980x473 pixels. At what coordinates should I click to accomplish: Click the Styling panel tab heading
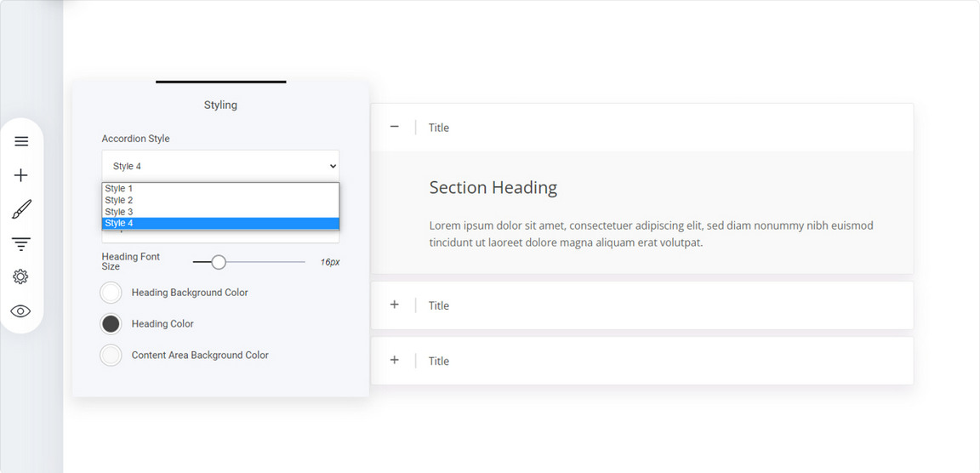coord(220,105)
